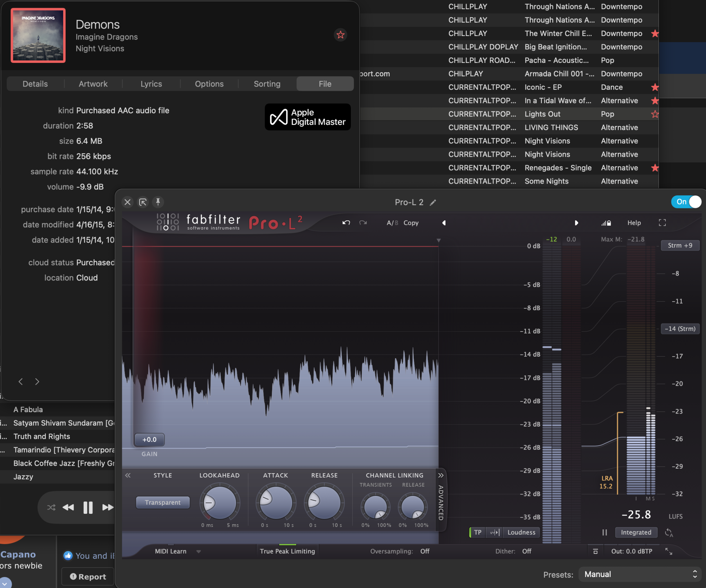Open the MIDI Learn dropdown arrow
The image size is (706, 588).
click(x=199, y=552)
